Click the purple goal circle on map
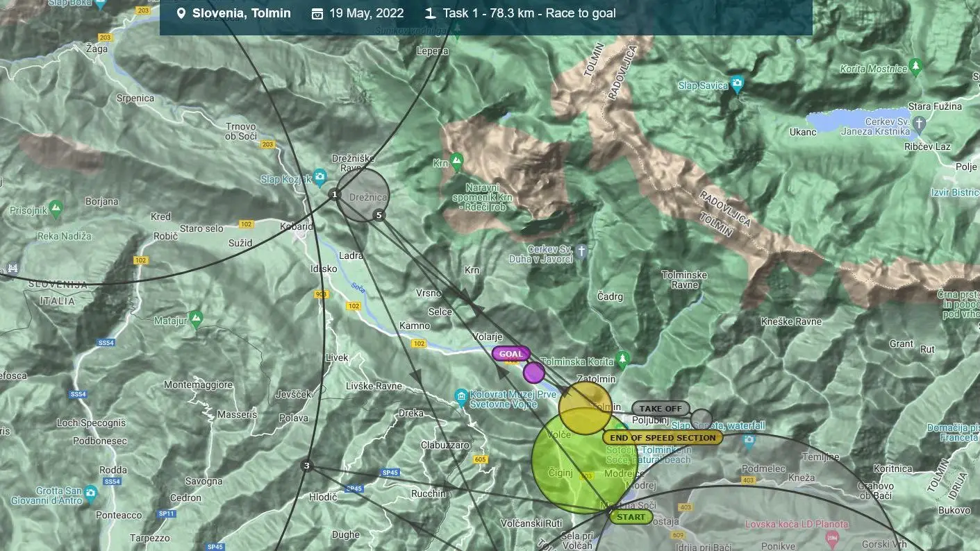Image resolution: width=980 pixels, height=551 pixels. pos(533,373)
